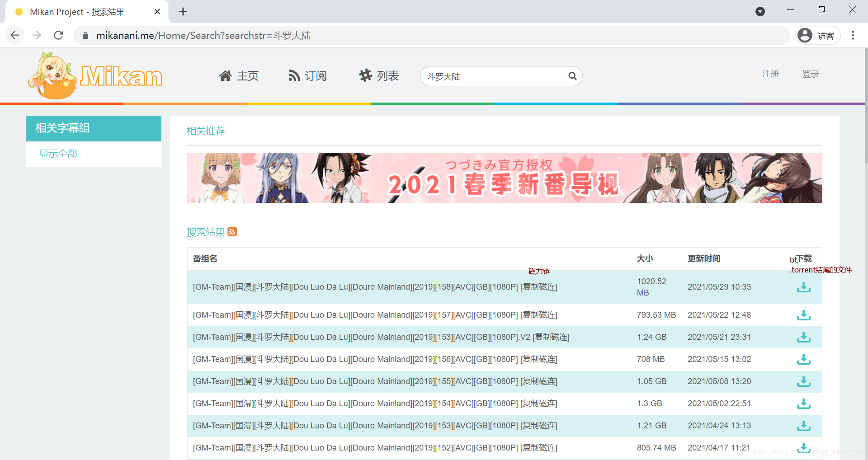Open the episode 155 torrent title link
Screen dimensions: 868x460
pyautogui.click(x=355, y=381)
